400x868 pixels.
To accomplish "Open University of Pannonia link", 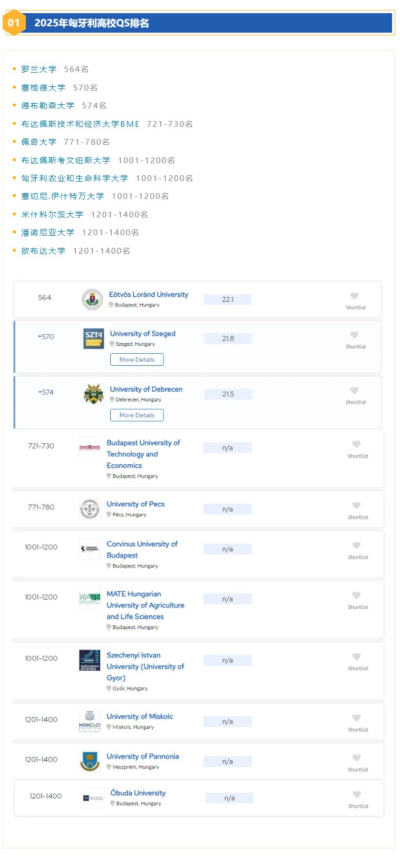I will [143, 757].
